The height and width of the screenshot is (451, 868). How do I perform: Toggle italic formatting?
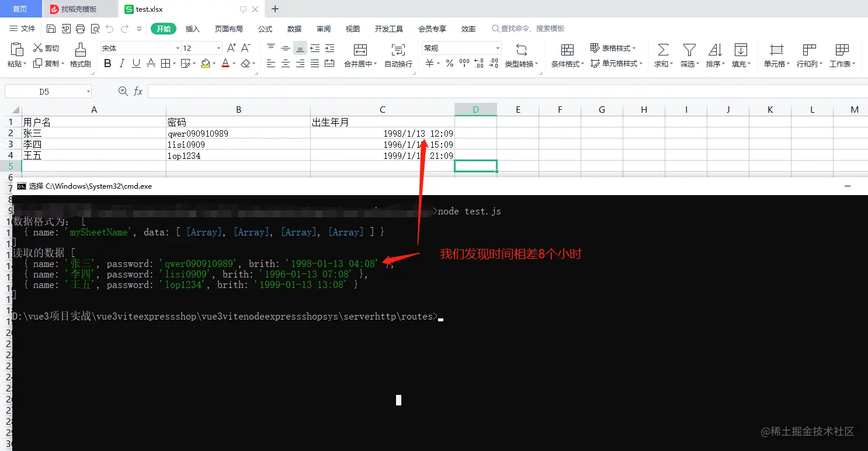pos(121,64)
